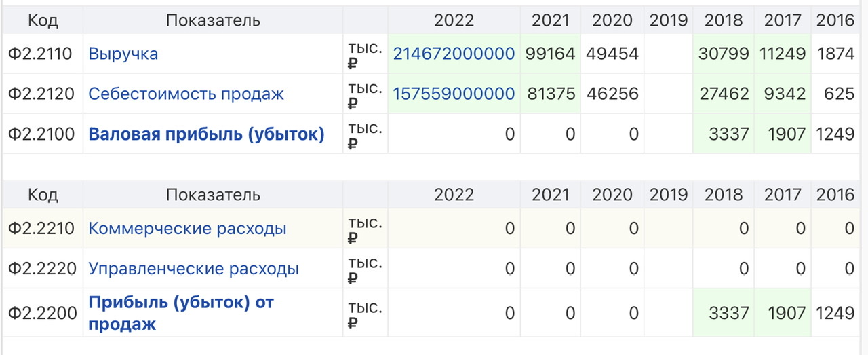Select code cell Ф2.2200
Screen dimensions: 868x355
(43, 313)
